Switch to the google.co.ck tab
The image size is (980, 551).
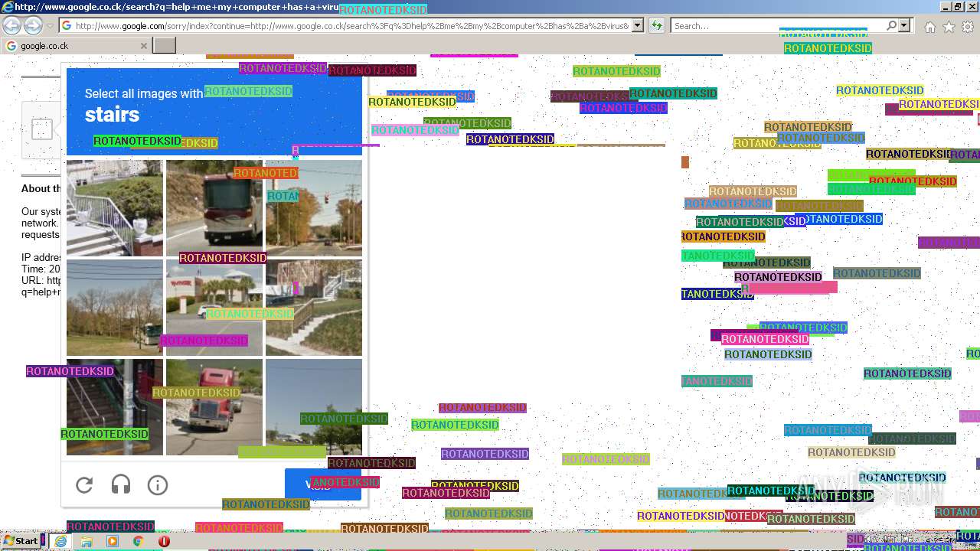pos(76,46)
